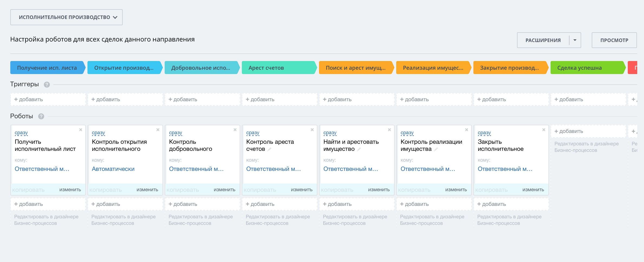
Task: Click the help icon next to Роботы
Action: [x=41, y=116]
